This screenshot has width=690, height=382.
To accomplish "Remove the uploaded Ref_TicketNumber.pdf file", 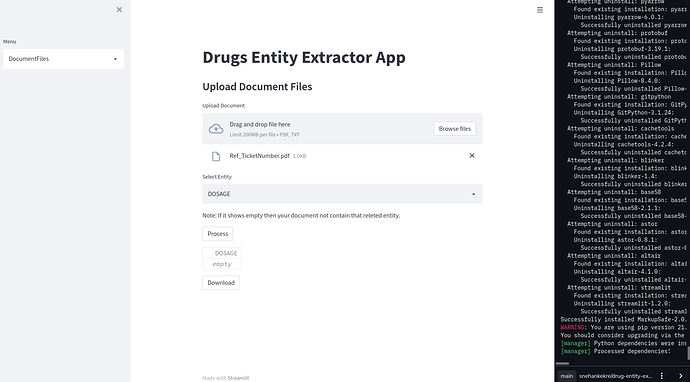I will pos(472,155).
